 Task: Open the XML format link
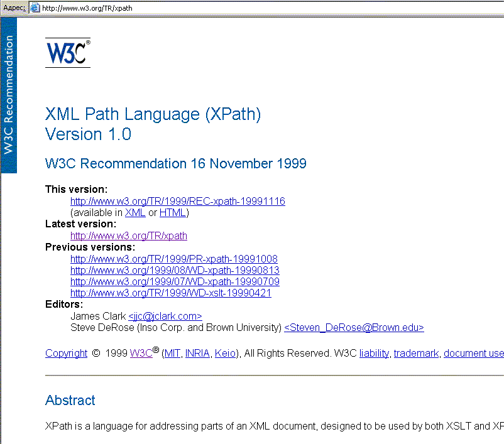pyautogui.click(x=135, y=213)
